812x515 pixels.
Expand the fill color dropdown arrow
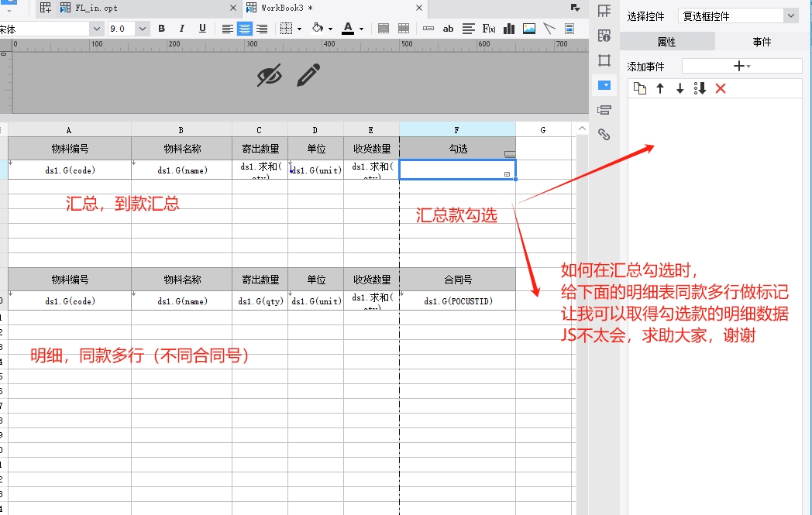[330, 29]
